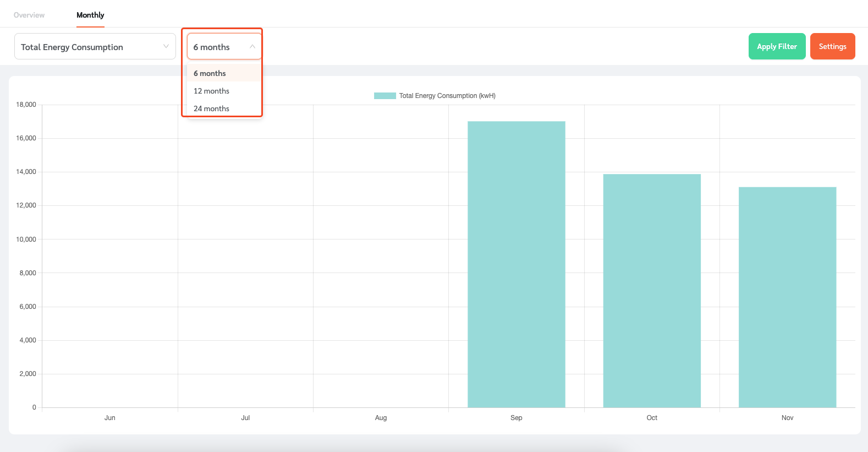The height and width of the screenshot is (452, 868).
Task: Click the 2,000 y-axis value
Action: pyautogui.click(x=28, y=374)
